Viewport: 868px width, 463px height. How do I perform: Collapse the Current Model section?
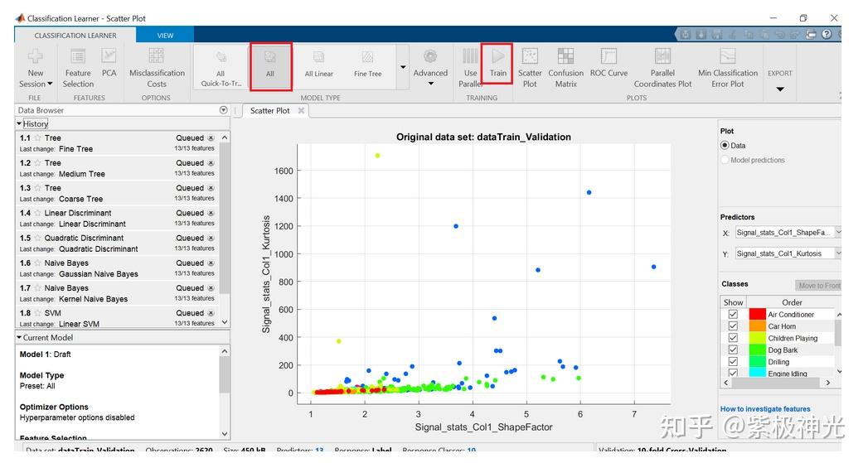(x=19, y=337)
